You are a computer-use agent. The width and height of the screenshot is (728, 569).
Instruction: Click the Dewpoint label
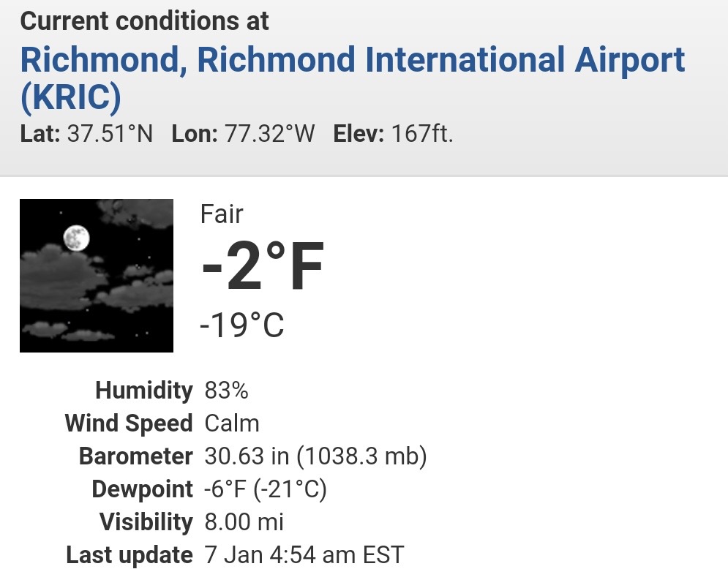[x=142, y=489]
